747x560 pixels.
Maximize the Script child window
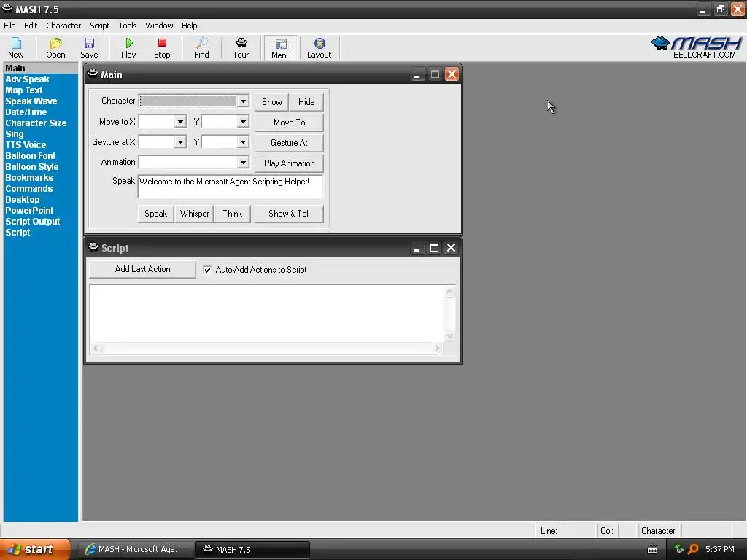tap(434, 248)
